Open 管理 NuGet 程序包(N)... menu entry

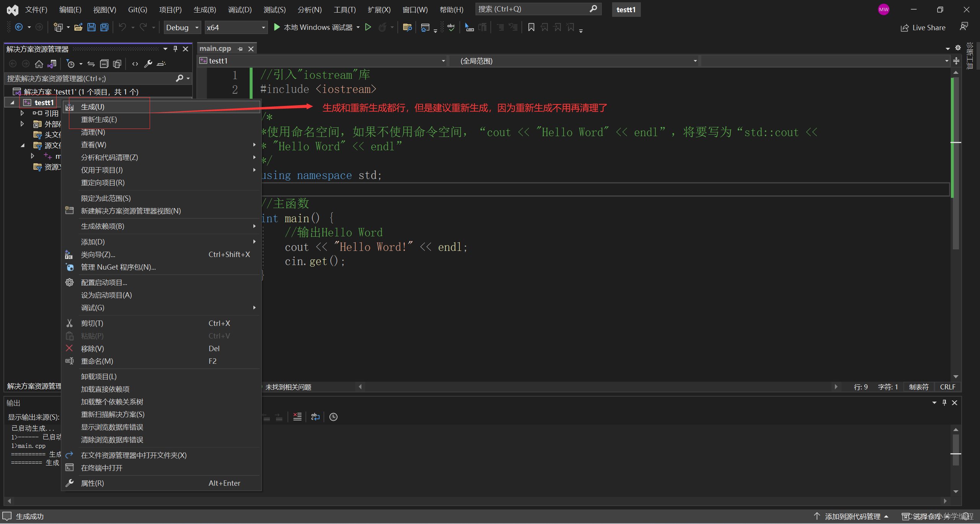pos(162,267)
